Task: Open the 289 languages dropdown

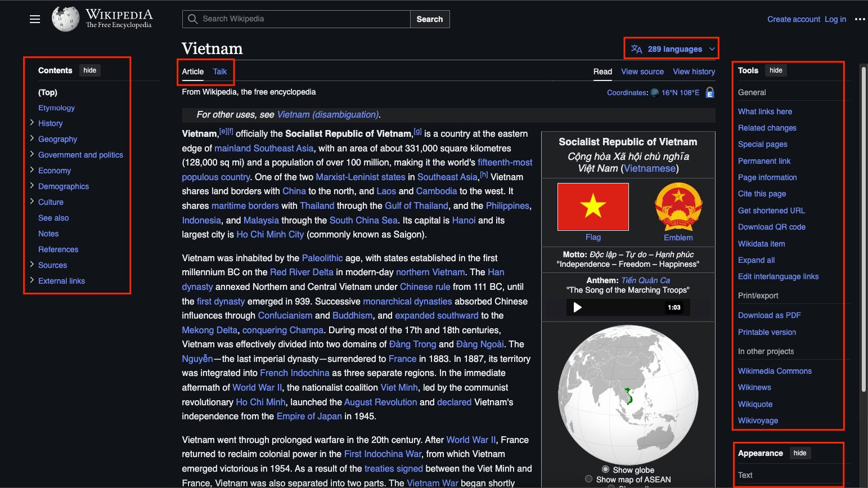Action: pyautogui.click(x=672, y=49)
